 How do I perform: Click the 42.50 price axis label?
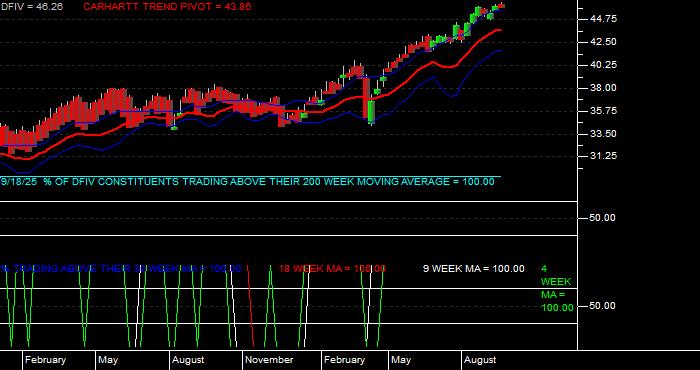[x=604, y=42]
